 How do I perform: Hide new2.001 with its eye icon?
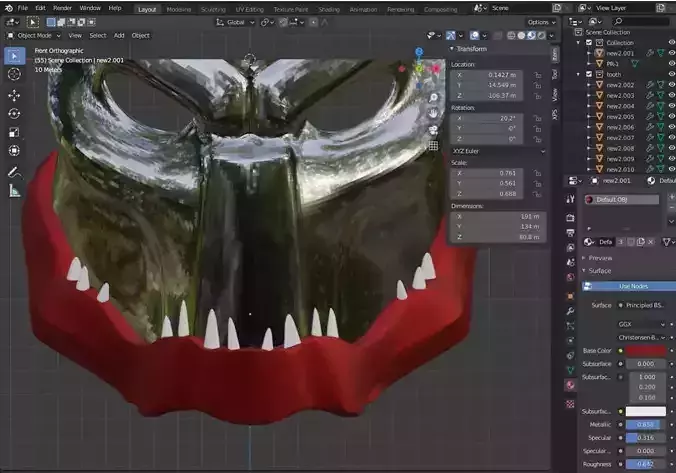point(672,53)
